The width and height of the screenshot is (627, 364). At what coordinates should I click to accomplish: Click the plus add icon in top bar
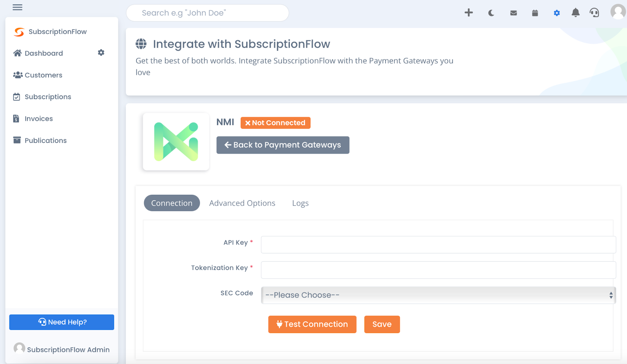pos(469,13)
